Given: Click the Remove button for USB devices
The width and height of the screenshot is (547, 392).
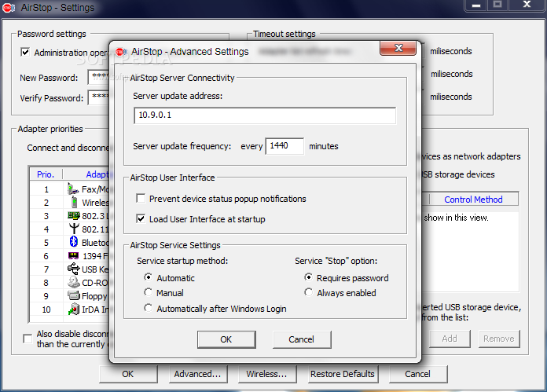Looking at the screenshot, I should point(499,339).
